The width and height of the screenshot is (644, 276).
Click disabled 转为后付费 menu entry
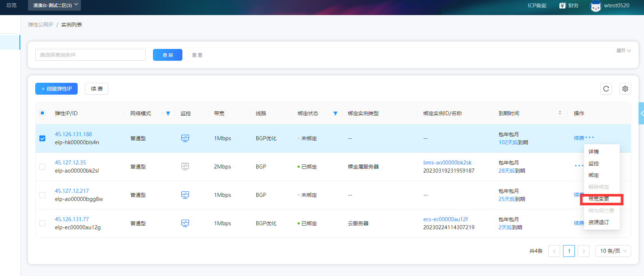point(601,210)
